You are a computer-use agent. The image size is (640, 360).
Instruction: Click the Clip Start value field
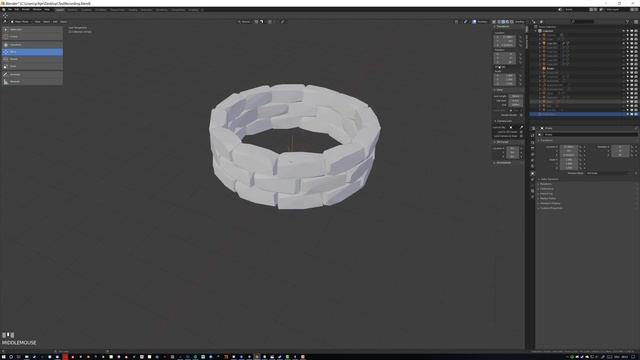click(516, 100)
